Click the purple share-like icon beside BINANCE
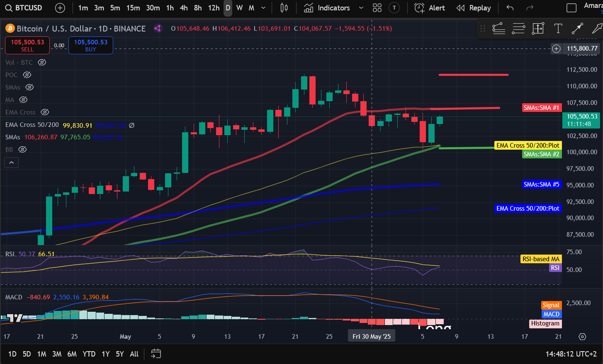 (158, 28)
